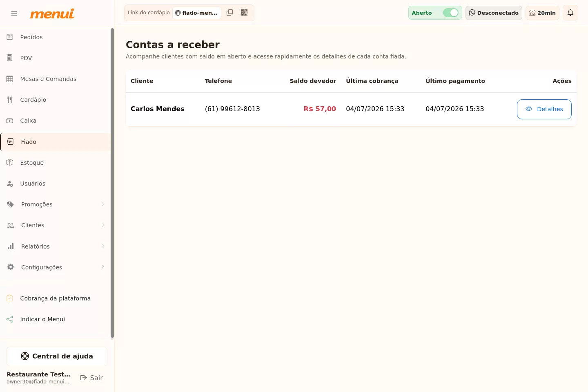The width and height of the screenshot is (588, 392).
Task: Collapse sidebar with hamburger menu icon
Action: pyautogui.click(x=14, y=13)
